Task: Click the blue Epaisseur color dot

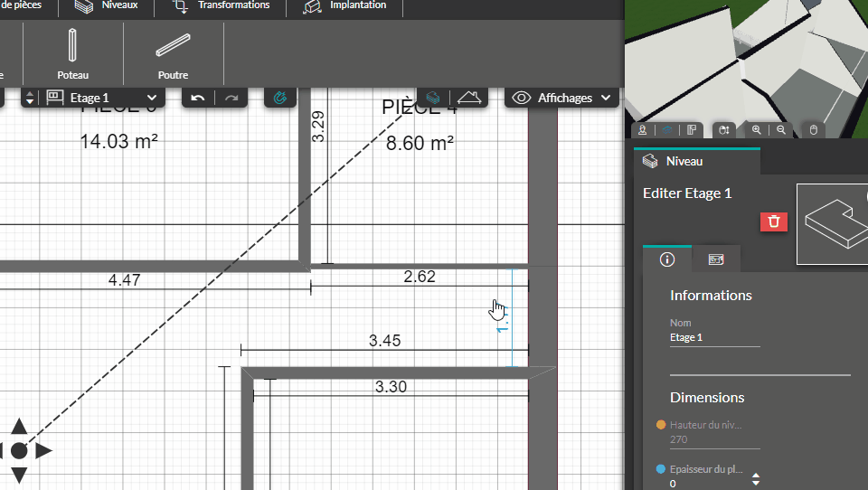Action: pos(661,469)
